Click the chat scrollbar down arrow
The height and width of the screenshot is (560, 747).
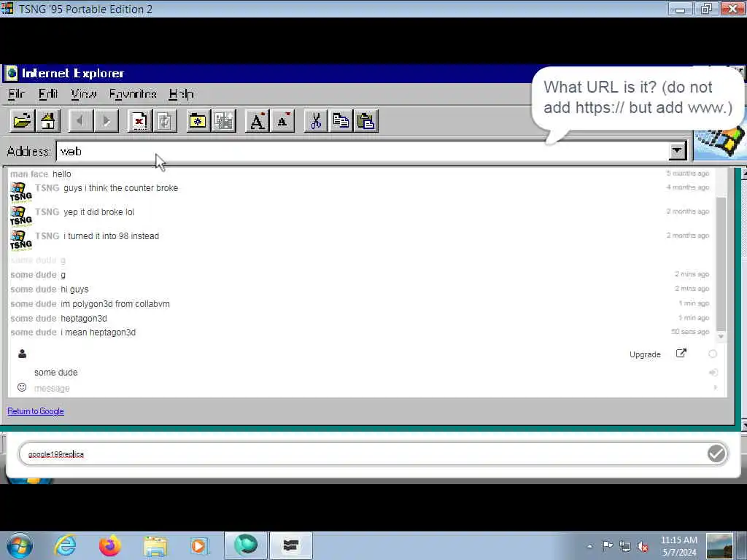[x=721, y=336]
